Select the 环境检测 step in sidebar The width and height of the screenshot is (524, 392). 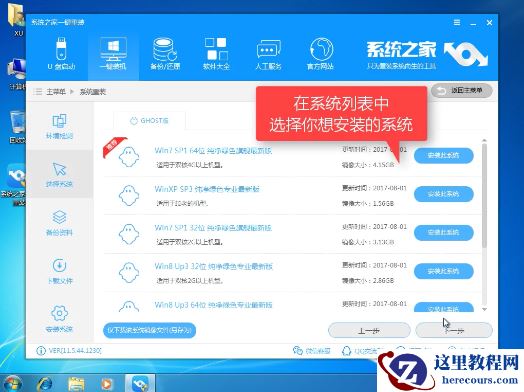(59, 126)
